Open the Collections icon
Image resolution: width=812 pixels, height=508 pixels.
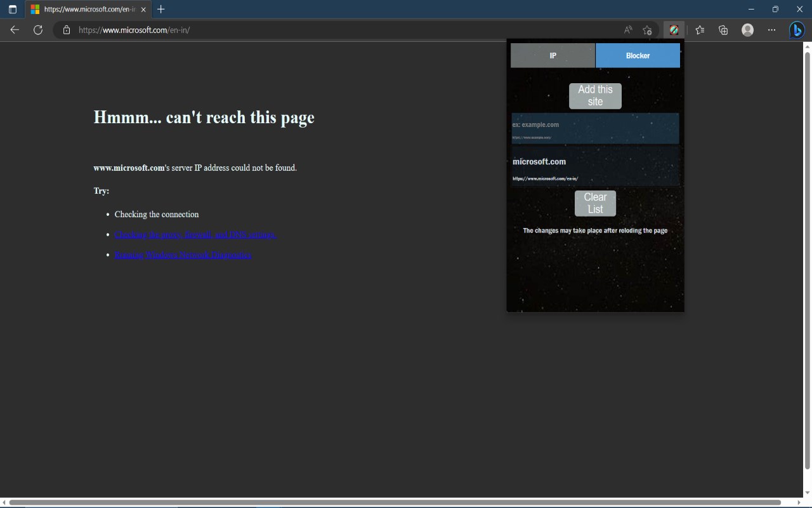pos(723,30)
